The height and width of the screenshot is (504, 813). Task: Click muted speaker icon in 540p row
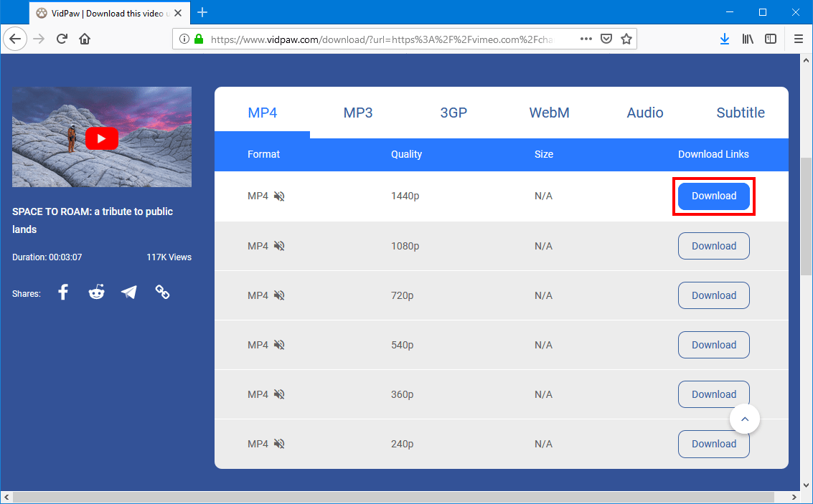click(279, 344)
